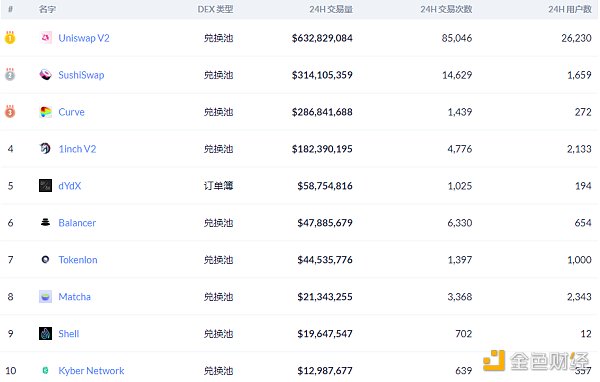Sort by 24H 用户数 column header
This screenshot has width=600, height=382.
tap(570, 9)
